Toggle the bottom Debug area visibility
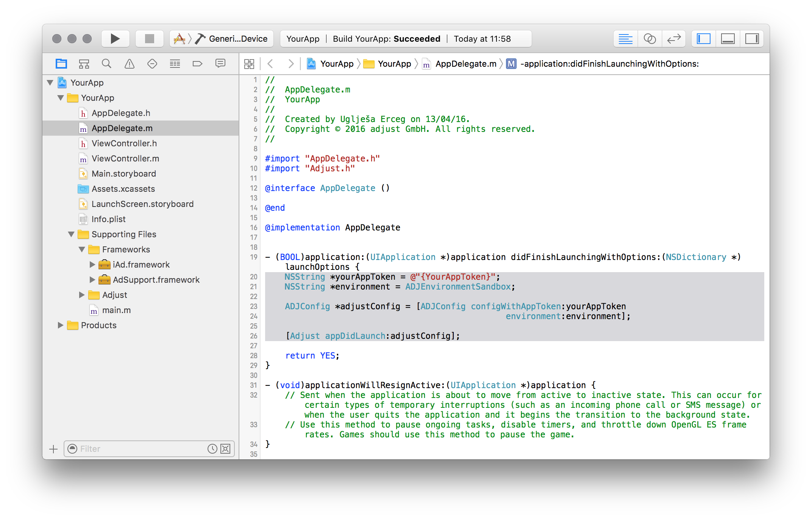This screenshot has height=520, width=812. click(x=728, y=39)
